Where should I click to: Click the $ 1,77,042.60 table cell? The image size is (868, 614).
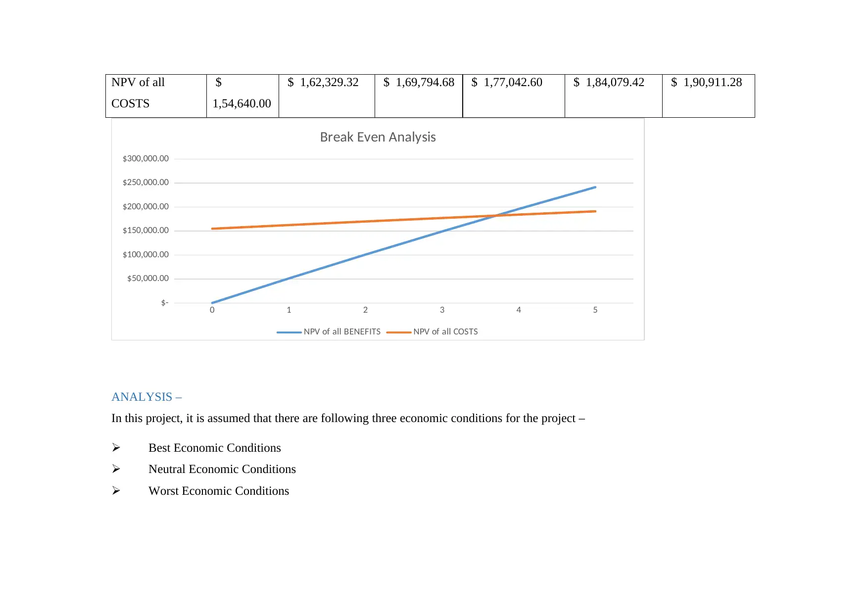coord(514,96)
